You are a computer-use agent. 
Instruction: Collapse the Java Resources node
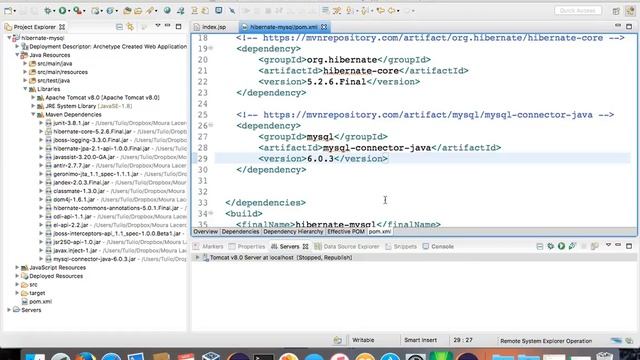18,55
